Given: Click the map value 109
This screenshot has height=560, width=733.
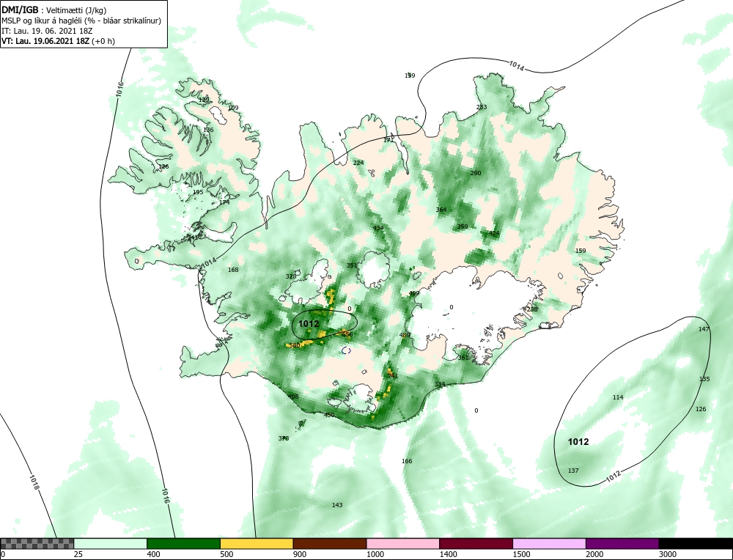Looking at the screenshot, I should click(x=233, y=108).
